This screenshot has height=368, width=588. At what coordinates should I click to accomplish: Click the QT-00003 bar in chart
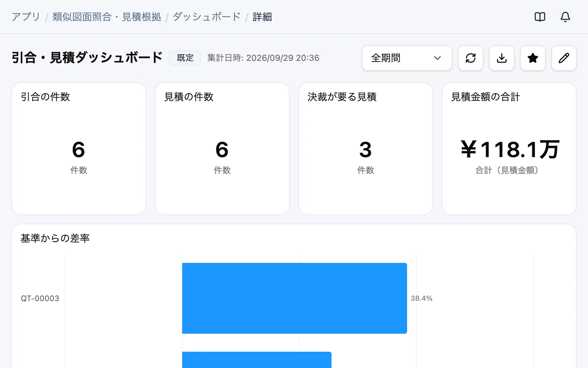pos(294,298)
